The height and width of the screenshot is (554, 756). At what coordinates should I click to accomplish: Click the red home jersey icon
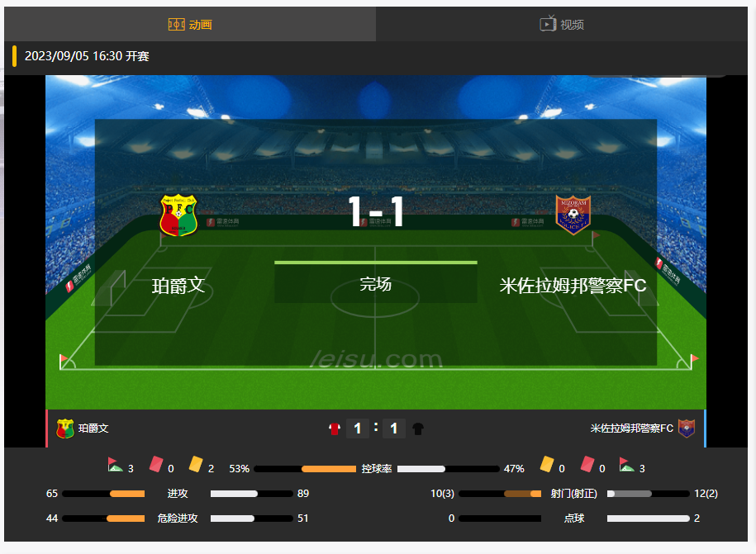[335, 429]
